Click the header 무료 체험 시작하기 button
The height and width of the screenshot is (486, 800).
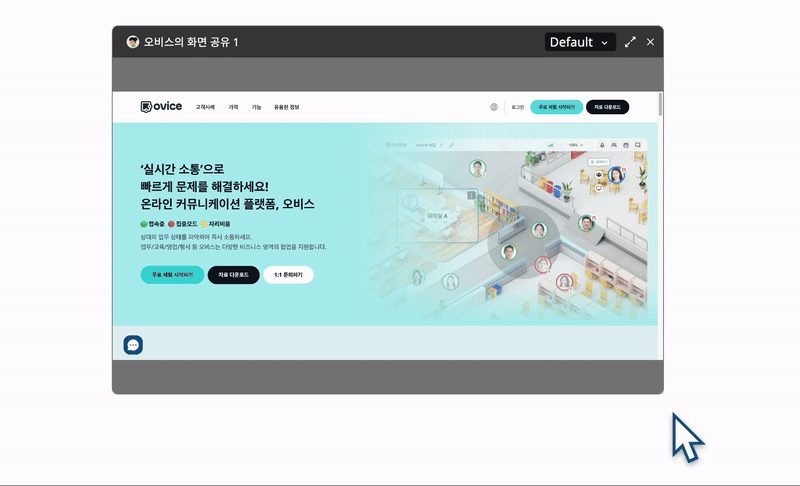point(557,107)
